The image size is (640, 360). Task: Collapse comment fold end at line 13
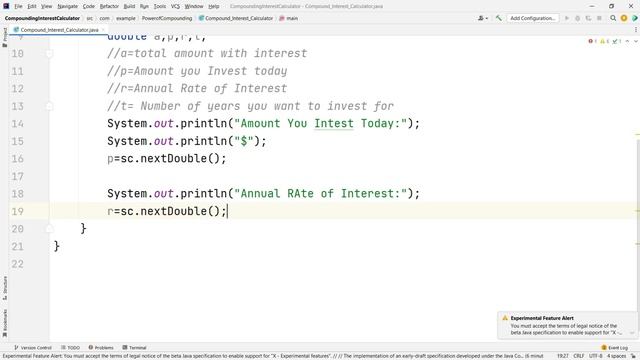[49, 106]
